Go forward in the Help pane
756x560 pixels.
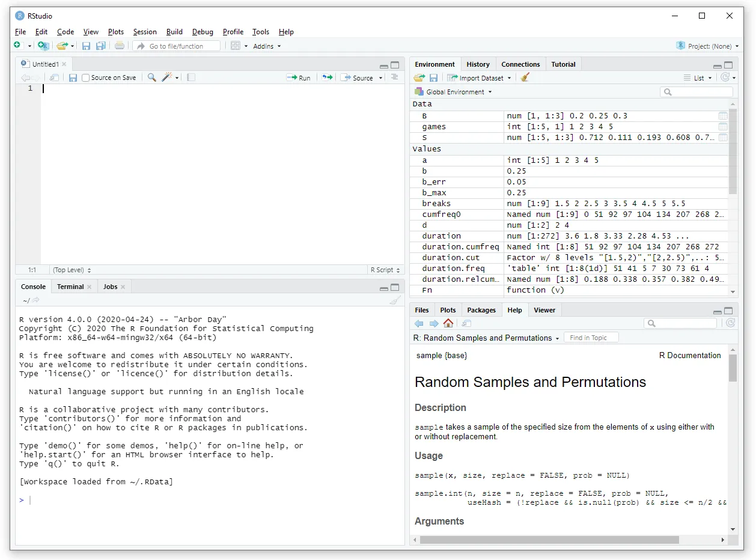(433, 323)
